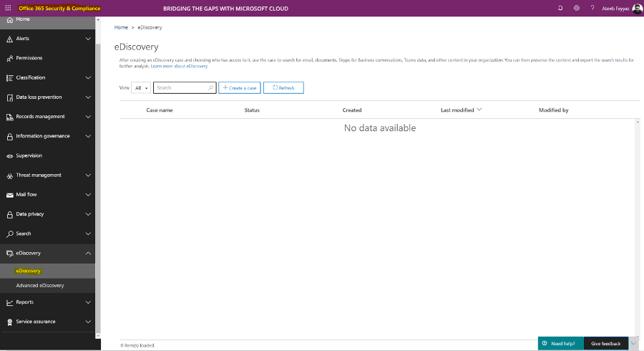This screenshot has height=351, width=644.
Task: Expand Information governance chevron
Action: (88, 136)
